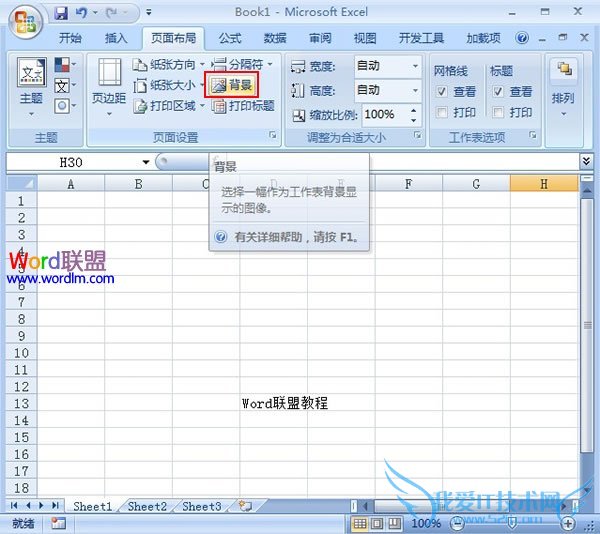The width and height of the screenshot is (600, 534).
Task: Open Customize Quick Access Toolbar dropdown
Action: click(x=149, y=13)
